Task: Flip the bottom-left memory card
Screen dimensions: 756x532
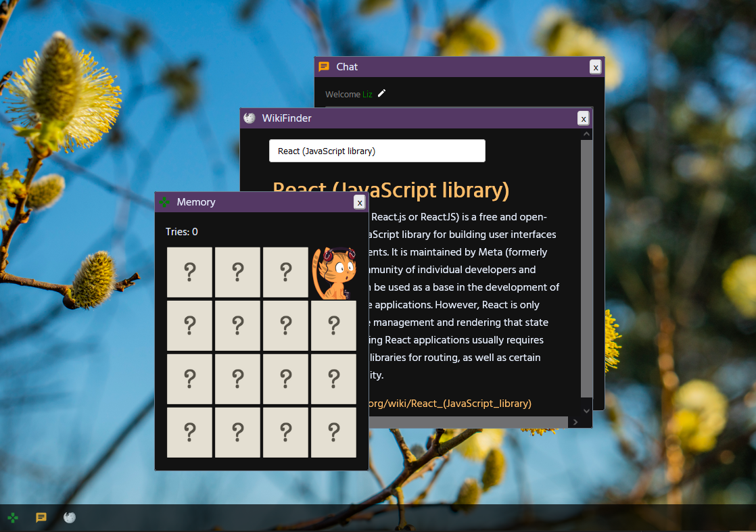Action: [x=190, y=432]
